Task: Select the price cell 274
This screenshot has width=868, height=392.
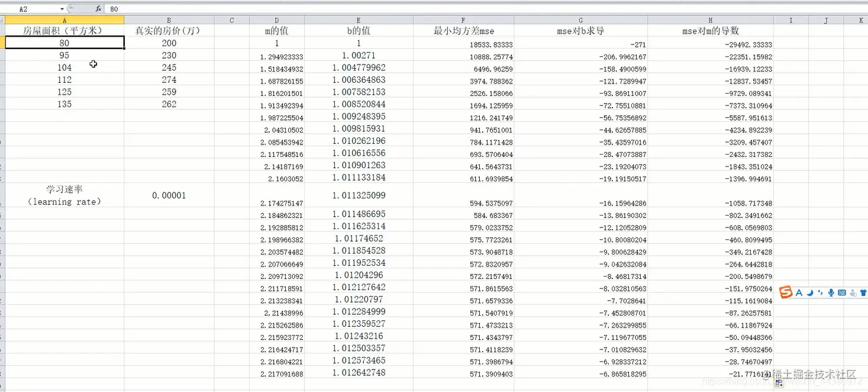Action: (x=169, y=79)
